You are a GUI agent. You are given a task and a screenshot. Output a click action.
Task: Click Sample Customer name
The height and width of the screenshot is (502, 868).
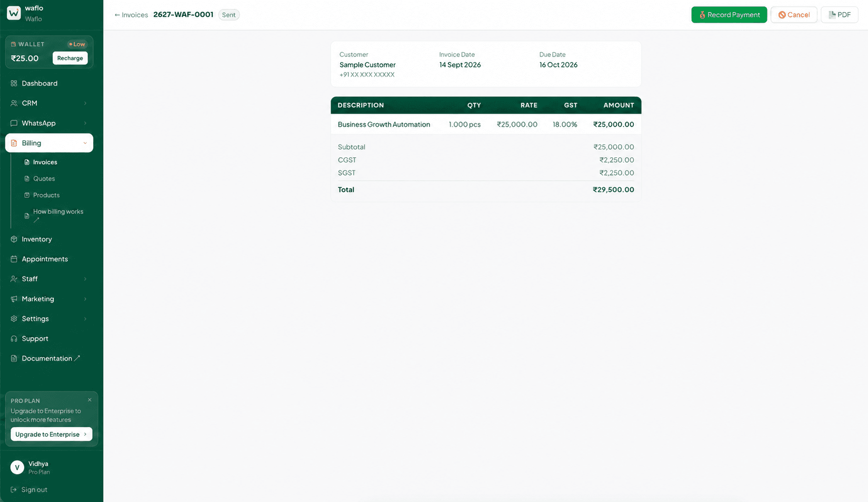pyautogui.click(x=367, y=65)
